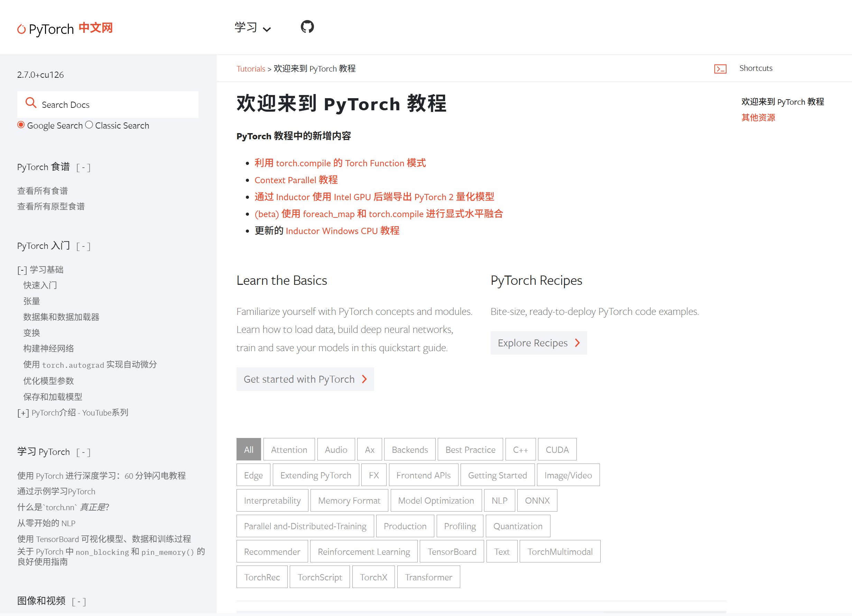Open 查看所有食谱 sidebar link

pyautogui.click(x=43, y=191)
